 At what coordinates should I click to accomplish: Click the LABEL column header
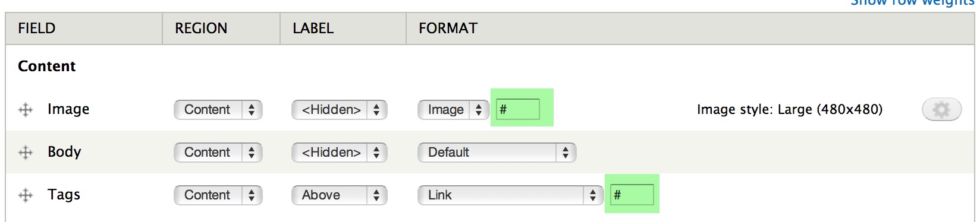pos(313,28)
